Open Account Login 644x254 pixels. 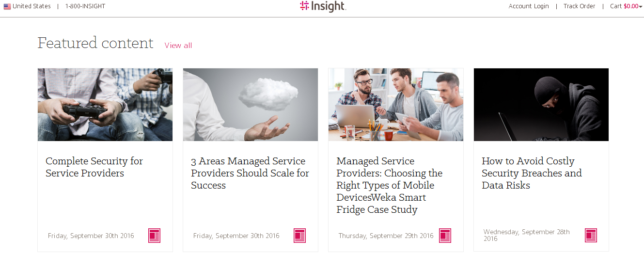pos(529,6)
